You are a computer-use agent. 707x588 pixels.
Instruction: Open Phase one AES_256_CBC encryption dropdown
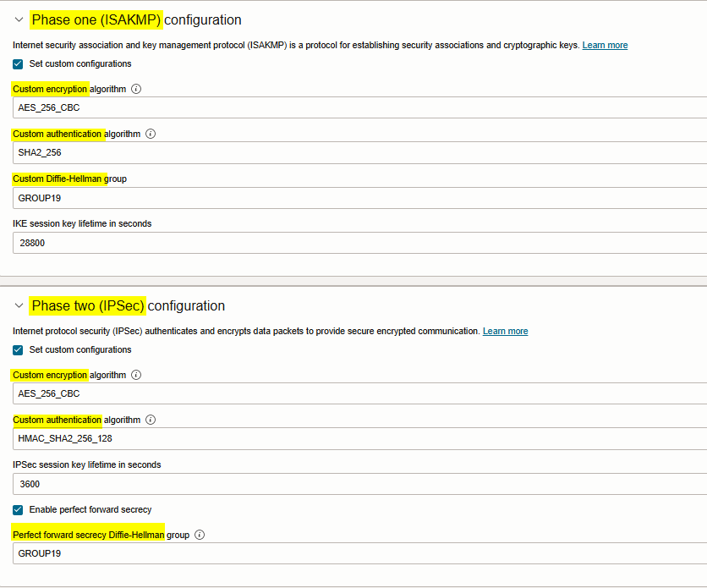click(x=359, y=107)
